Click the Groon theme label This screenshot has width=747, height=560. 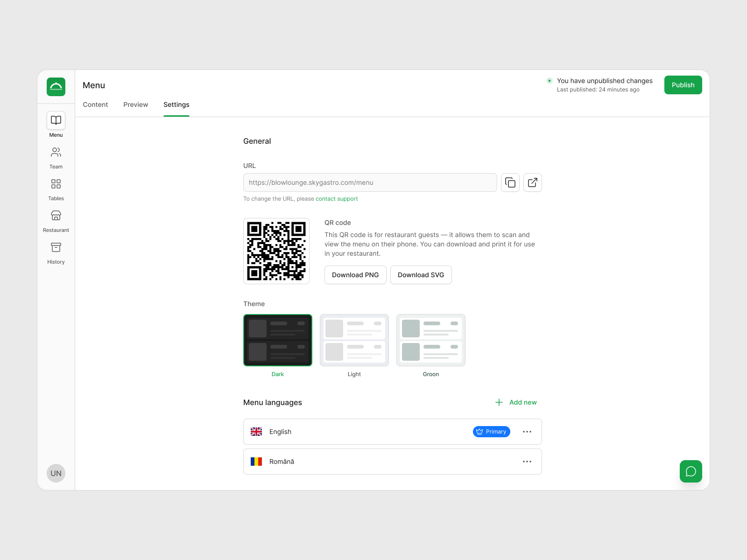[x=431, y=374]
